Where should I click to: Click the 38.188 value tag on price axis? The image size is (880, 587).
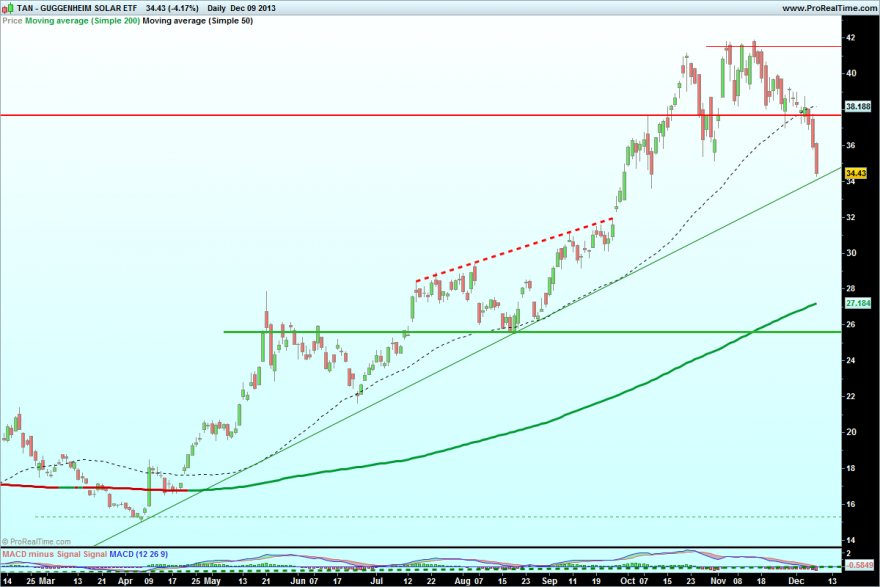click(858, 106)
